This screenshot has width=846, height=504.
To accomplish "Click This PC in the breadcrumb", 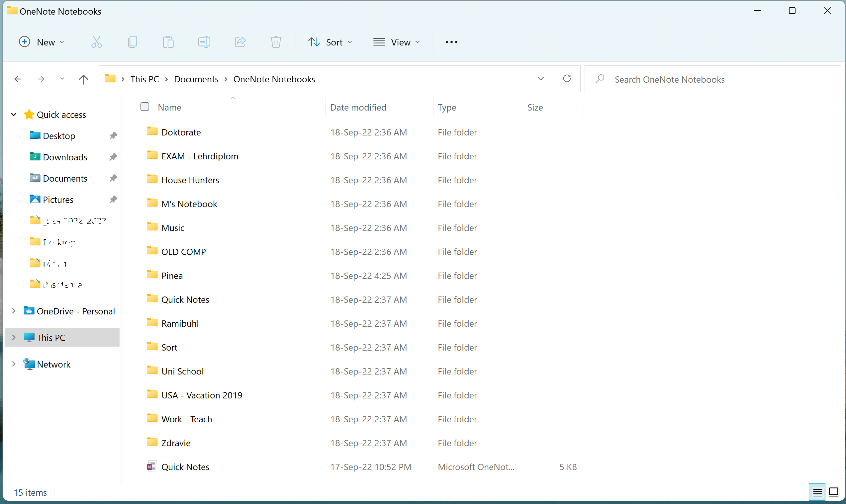I will click(145, 79).
